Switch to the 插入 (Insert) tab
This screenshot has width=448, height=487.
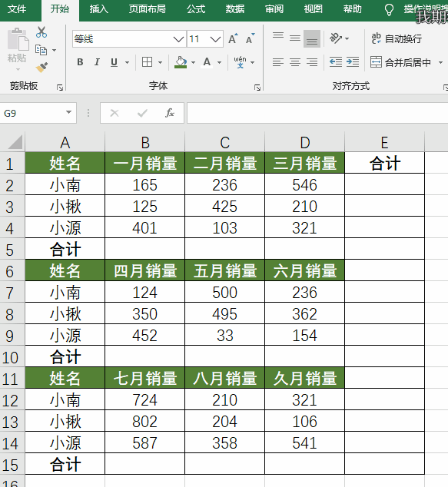click(99, 9)
